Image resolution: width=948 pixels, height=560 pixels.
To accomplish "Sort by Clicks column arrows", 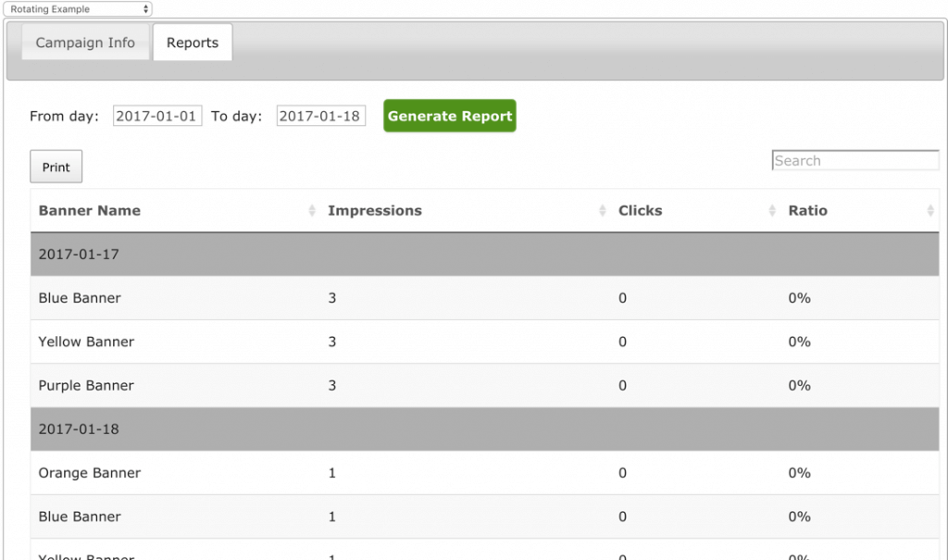I will click(x=772, y=211).
